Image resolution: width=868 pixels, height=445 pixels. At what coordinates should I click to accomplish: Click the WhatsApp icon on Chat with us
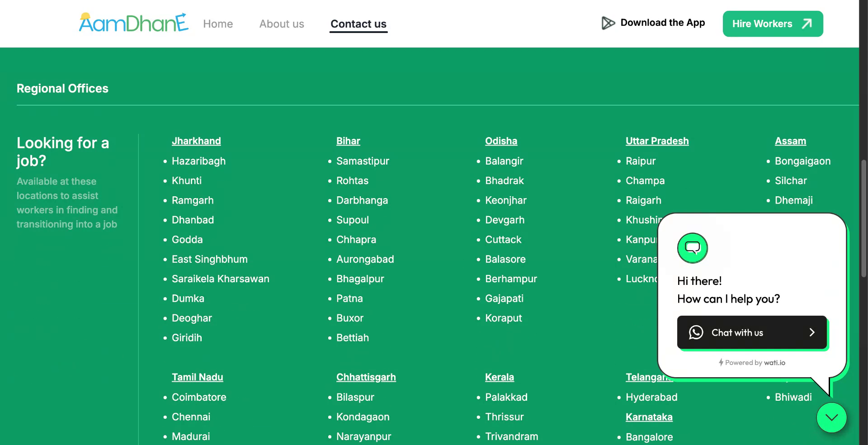[695, 332]
